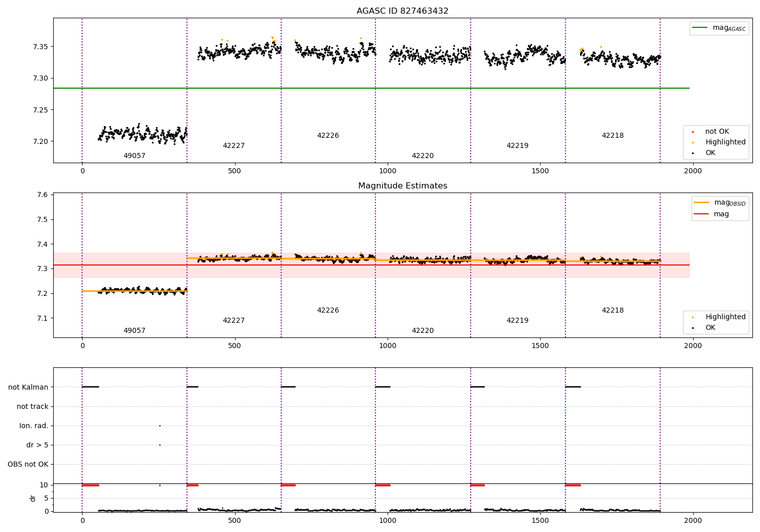Click the 7.6 tick label on middle panel
The image size is (760, 532).
coord(43,195)
